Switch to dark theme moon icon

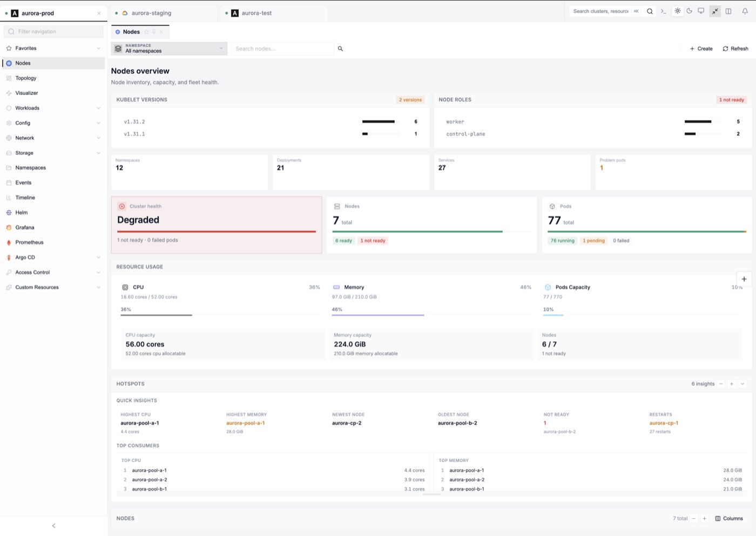tap(689, 11)
